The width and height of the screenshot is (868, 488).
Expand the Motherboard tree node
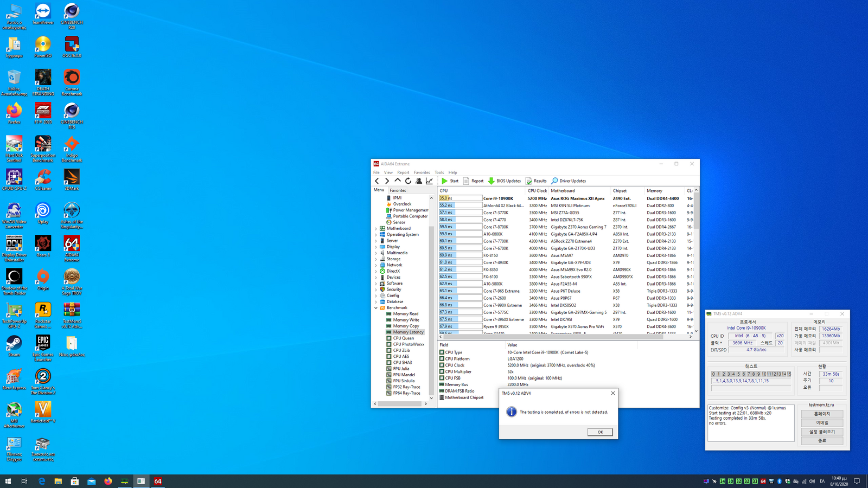[x=376, y=229]
